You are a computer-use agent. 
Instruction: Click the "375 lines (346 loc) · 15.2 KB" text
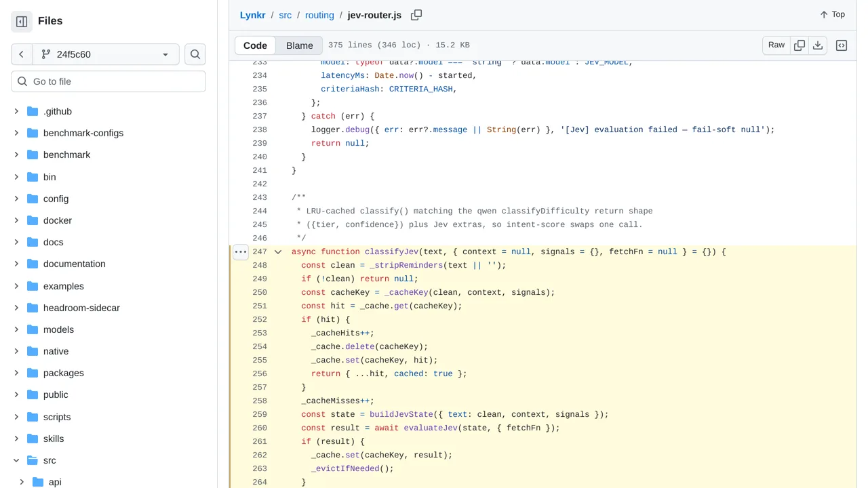[399, 45]
